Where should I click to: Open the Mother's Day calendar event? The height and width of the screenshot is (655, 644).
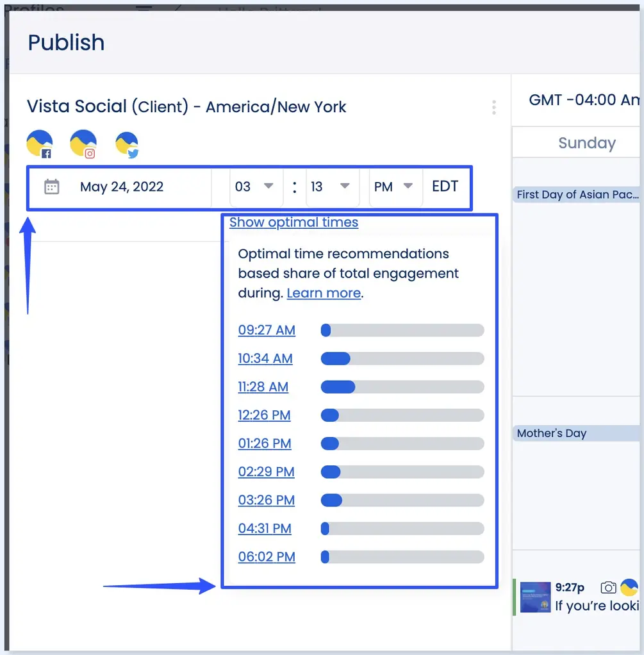pos(552,433)
